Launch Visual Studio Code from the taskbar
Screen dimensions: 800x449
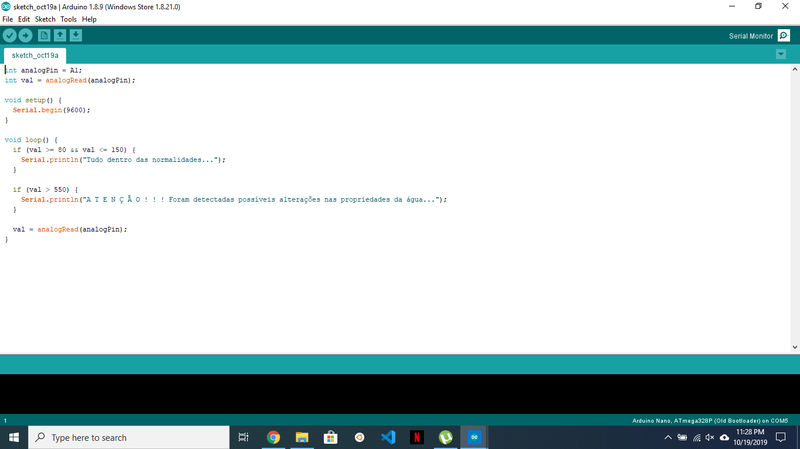[x=388, y=437]
